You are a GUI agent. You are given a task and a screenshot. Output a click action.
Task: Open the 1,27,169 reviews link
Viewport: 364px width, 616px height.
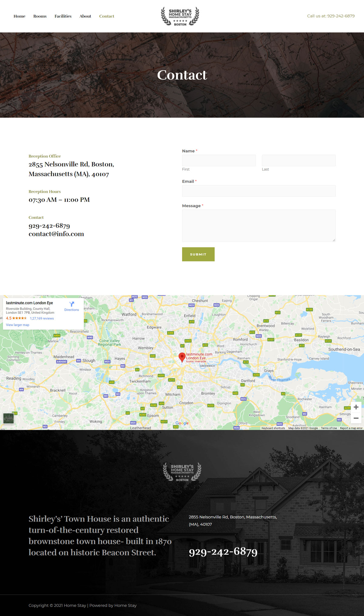42,318
